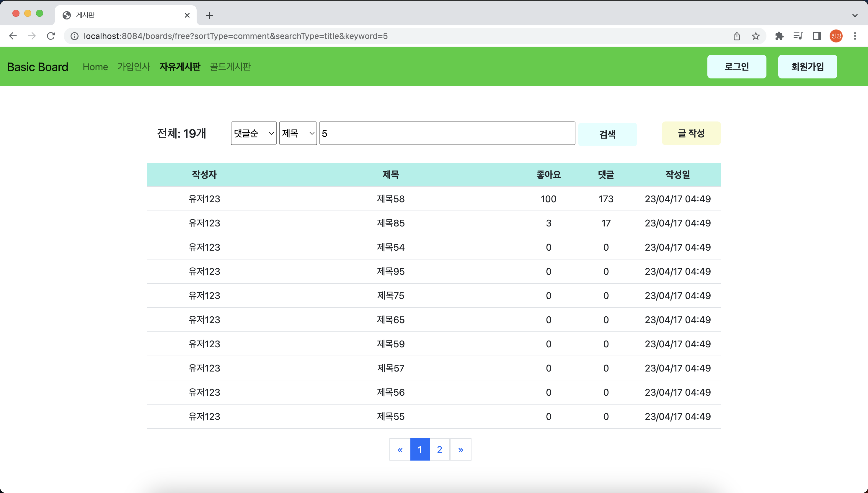Image resolution: width=868 pixels, height=493 pixels.
Task: Click the 글 작성 write post button
Action: point(691,133)
